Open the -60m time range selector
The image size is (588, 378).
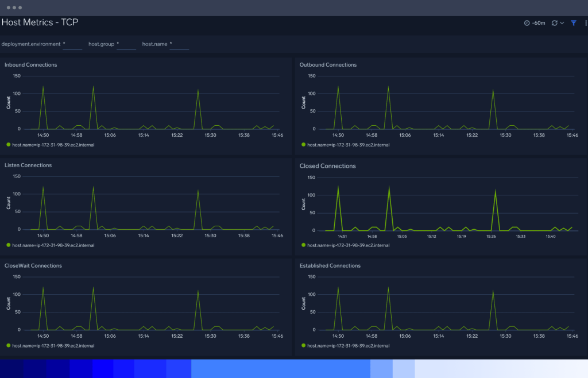coord(538,23)
